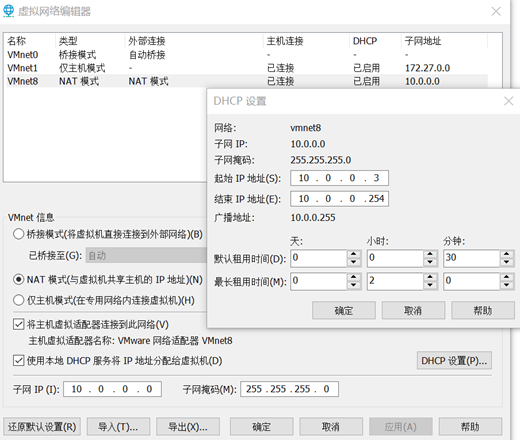520x440 pixels.
Task: Select the VMnet1 row
Action: tap(247, 68)
